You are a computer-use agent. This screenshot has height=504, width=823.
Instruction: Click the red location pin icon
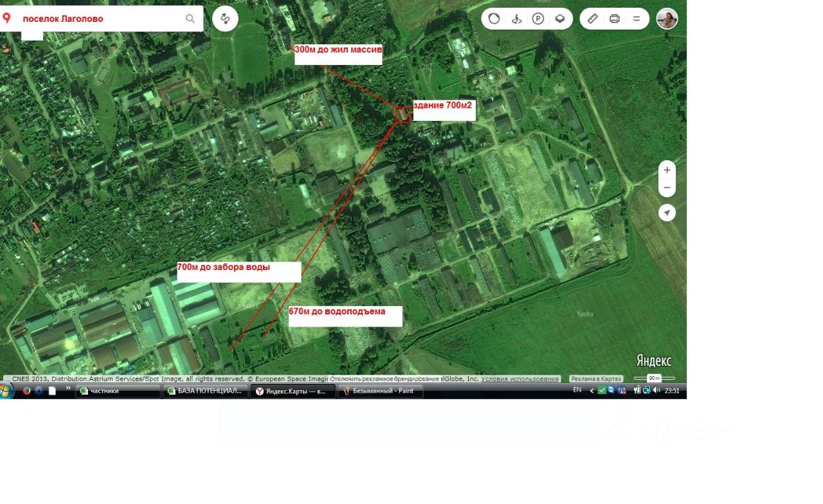coord(6,19)
